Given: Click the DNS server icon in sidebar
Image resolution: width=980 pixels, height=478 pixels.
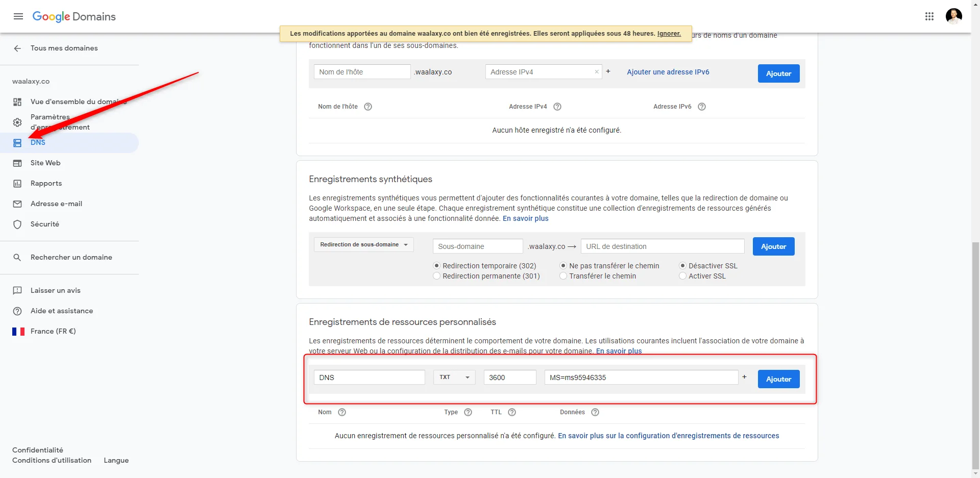Looking at the screenshot, I should pos(17,143).
